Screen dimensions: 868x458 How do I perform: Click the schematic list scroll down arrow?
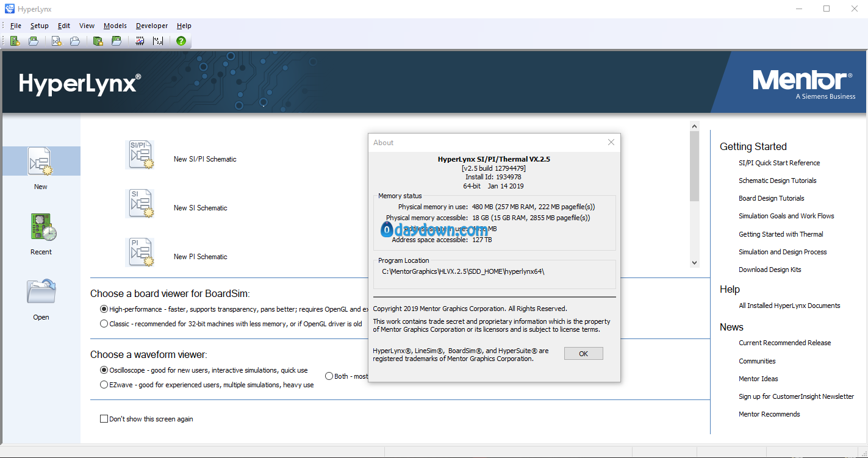[694, 262]
